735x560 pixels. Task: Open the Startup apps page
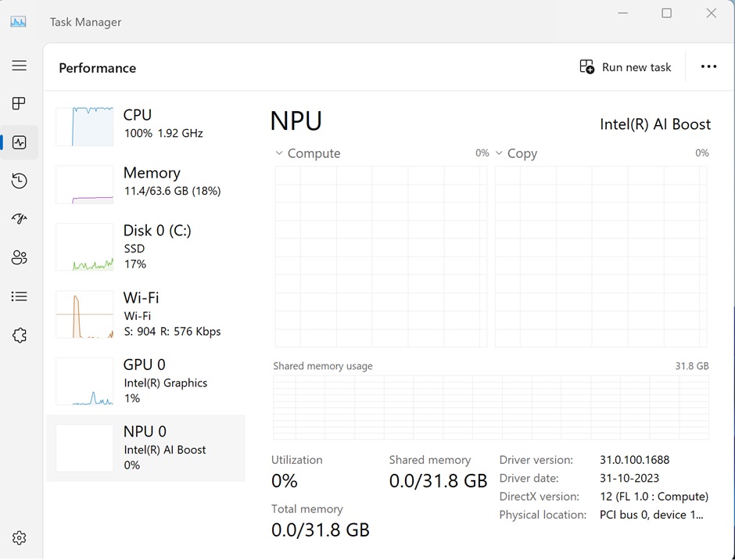click(20, 218)
